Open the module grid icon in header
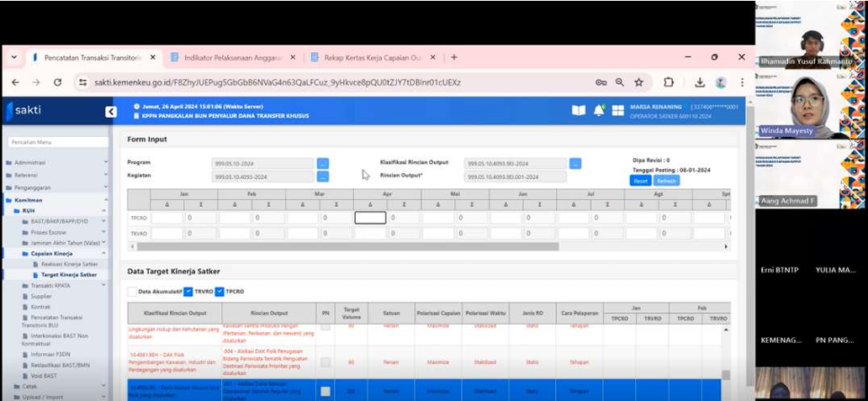 [618, 111]
